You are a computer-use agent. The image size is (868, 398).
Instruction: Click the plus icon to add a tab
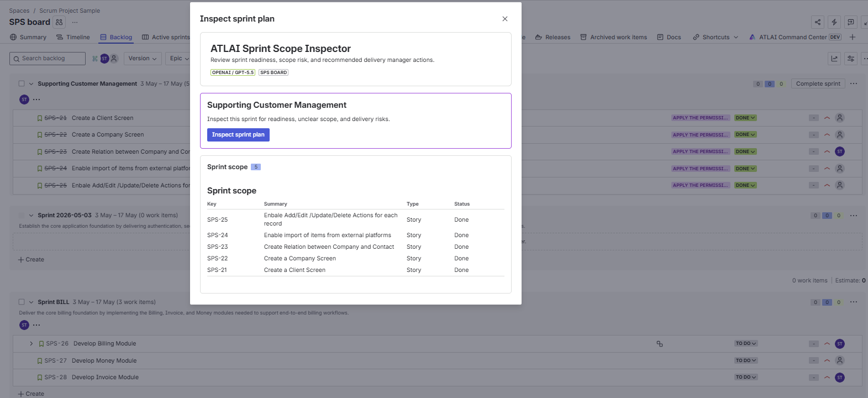point(853,37)
